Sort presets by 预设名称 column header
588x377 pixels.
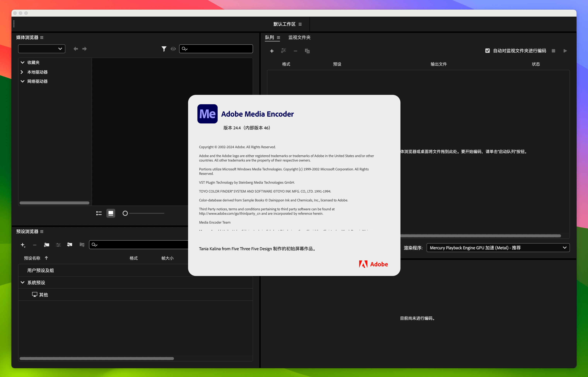tap(32, 258)
